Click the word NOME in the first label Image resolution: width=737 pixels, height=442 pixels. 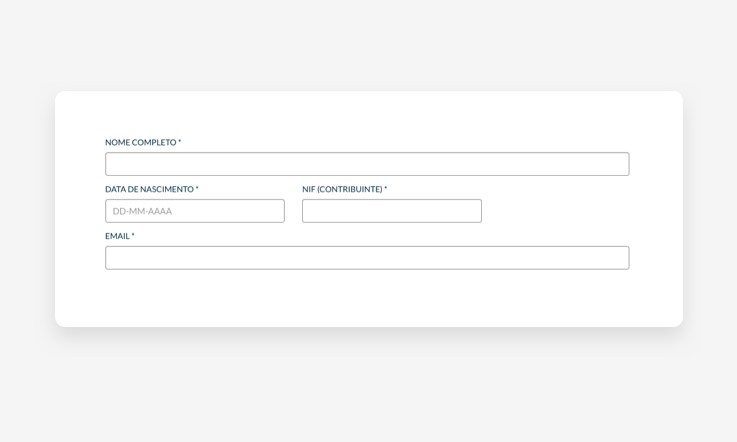pos(117,143)
